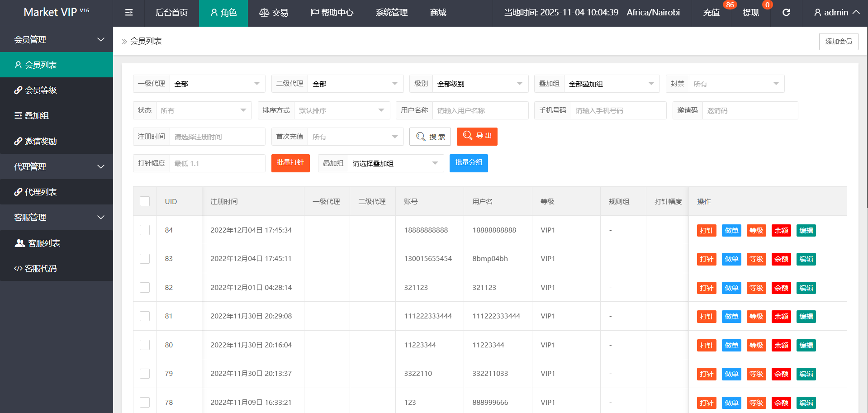The image size is (868, 413).
Task: Select the checkbox for UID 81 row
Action: point(145,316)
